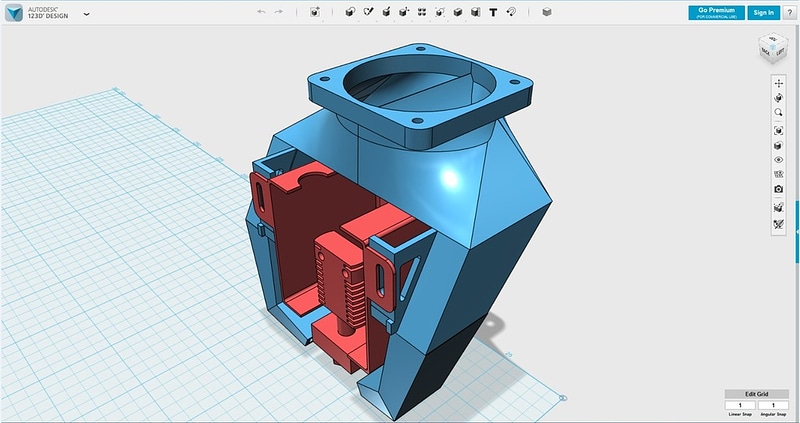This screenshot has height=423, width=800.
Task: Open the 123D Design application menu arrow
Action: 86,14
